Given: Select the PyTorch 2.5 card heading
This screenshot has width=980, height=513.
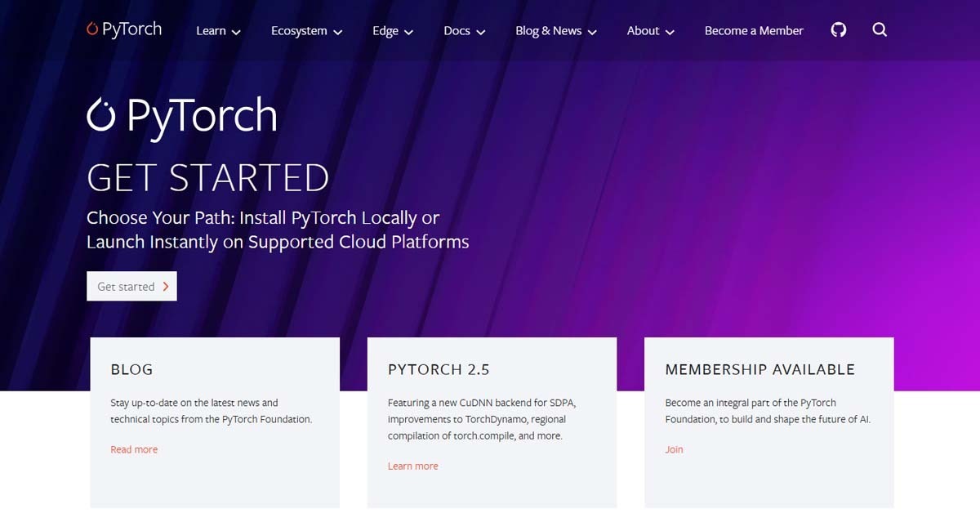Looking at the screenshot, I should [x=439, y=369].
